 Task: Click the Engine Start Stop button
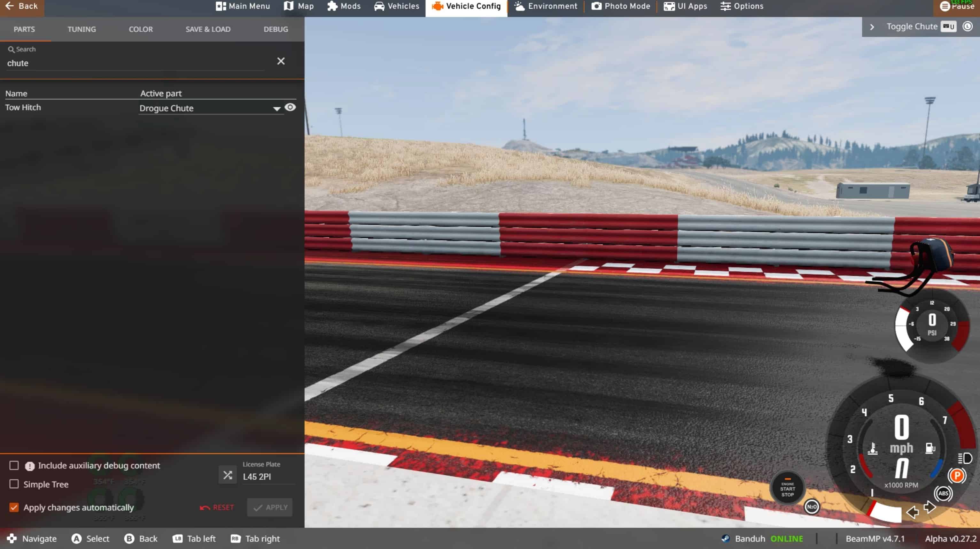787,489
